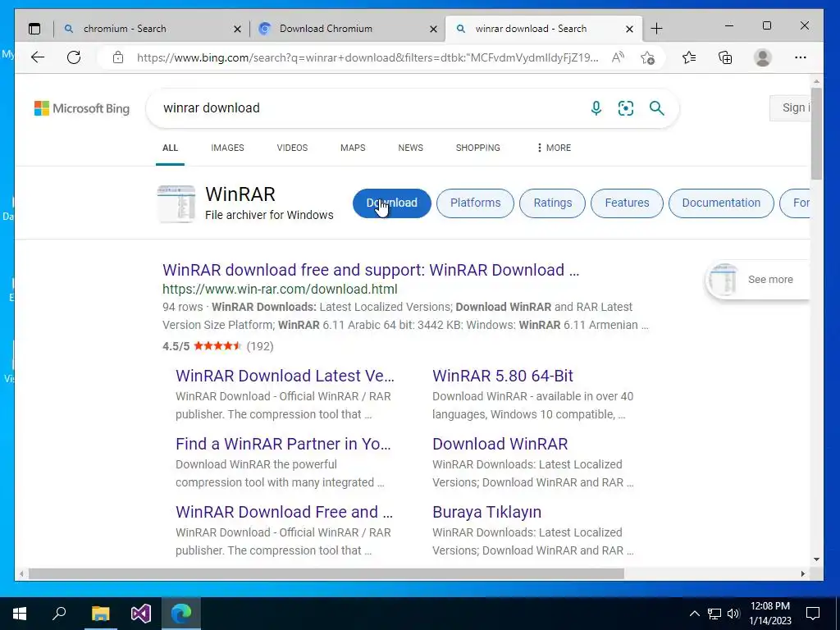Switch to SHOPPING results
The image size is (840, 630).
tap(478, 148)
